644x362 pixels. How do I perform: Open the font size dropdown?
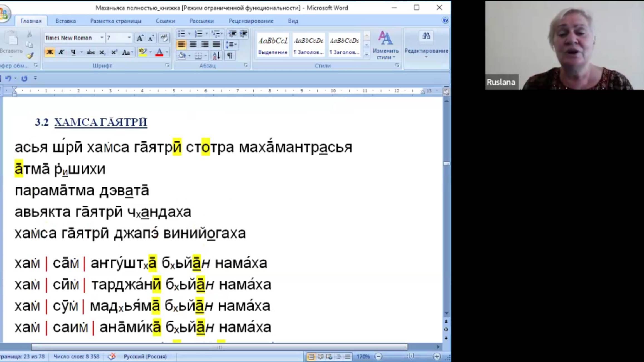(129, 38)
